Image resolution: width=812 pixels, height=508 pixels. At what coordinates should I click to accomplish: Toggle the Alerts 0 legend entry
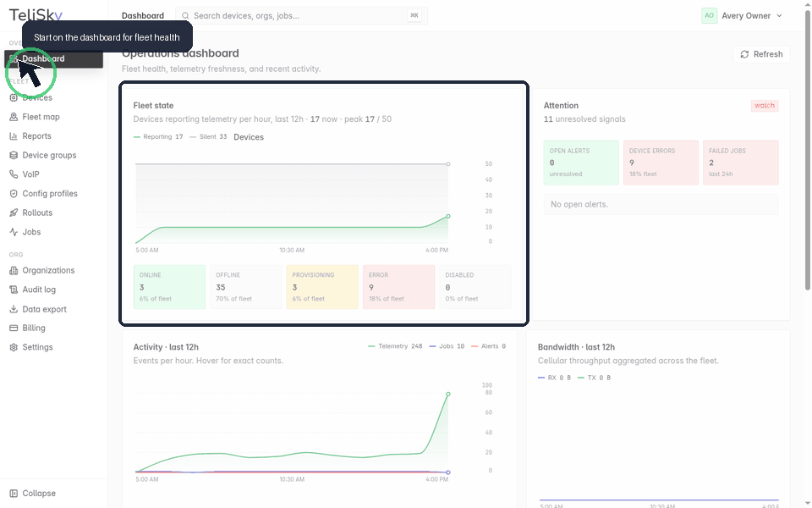click(488, 346)
